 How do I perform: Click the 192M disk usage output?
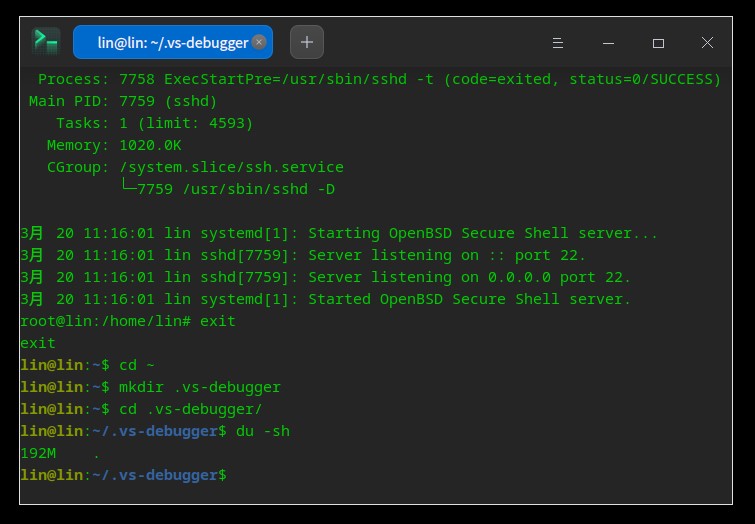tap(38, 453)
